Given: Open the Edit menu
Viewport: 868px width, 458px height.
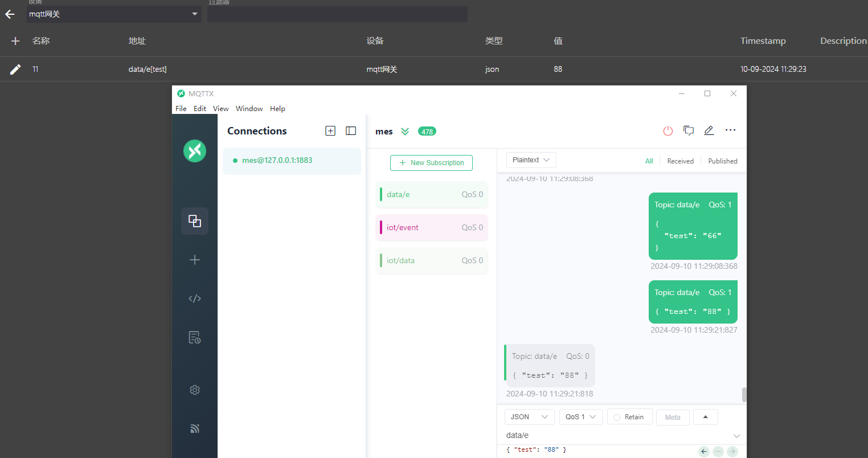Looking at the screenshot, I should tap(200, 109).
